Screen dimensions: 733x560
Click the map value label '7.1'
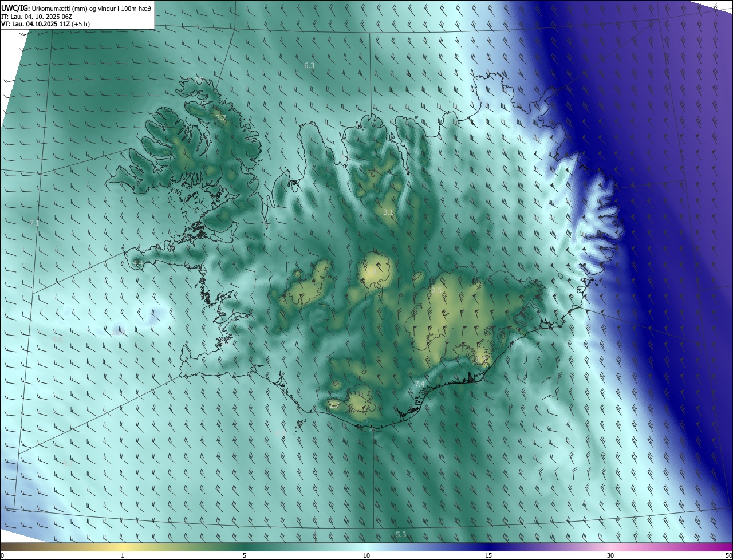[34, 223]
